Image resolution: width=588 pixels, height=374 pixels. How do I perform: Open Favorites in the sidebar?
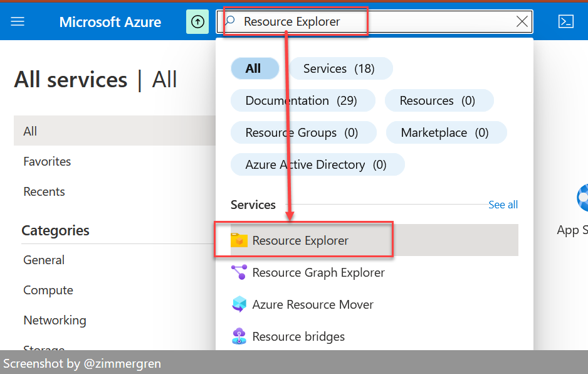coord(46,161)
